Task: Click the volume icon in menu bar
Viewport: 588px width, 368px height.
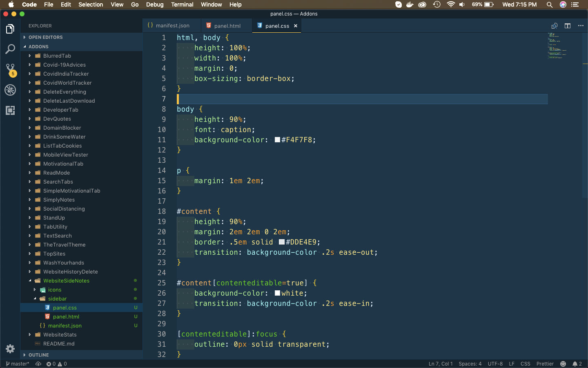Action: coord(462,4)
